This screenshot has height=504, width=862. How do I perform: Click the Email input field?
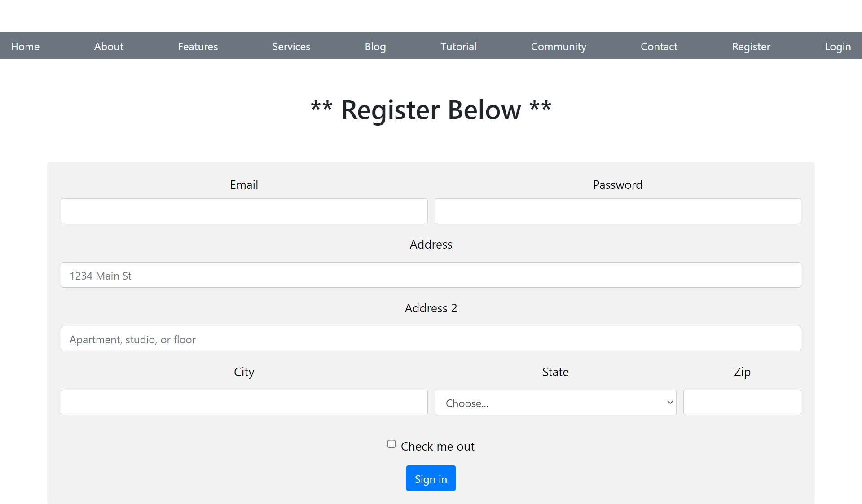click(x=244, y=211)
